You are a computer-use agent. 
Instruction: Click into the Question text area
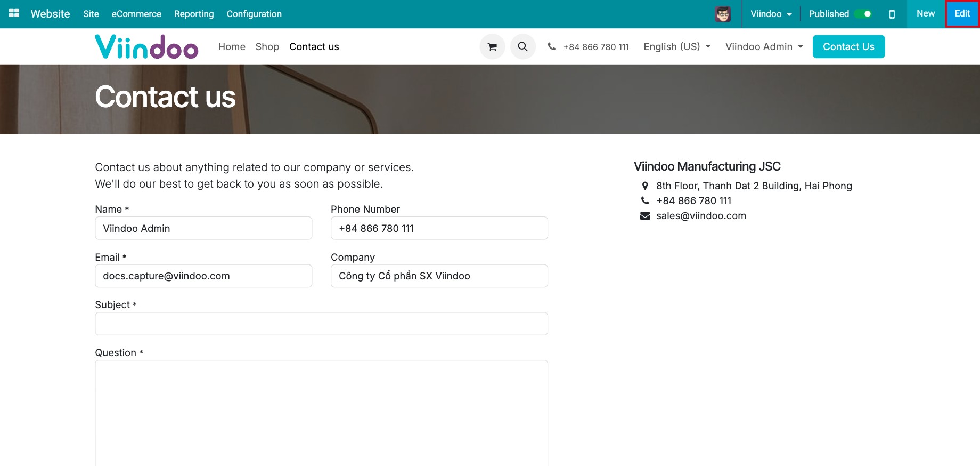(322, 413)
